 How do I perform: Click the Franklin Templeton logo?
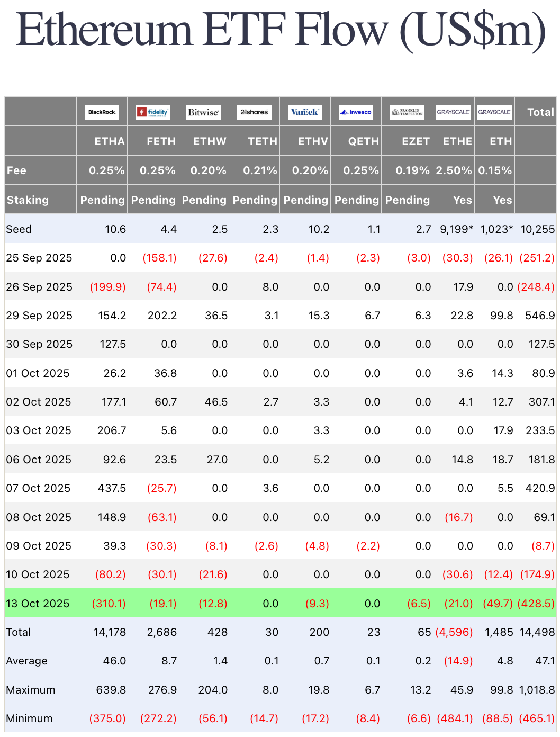pyautogui.click(x=407, y=112)
